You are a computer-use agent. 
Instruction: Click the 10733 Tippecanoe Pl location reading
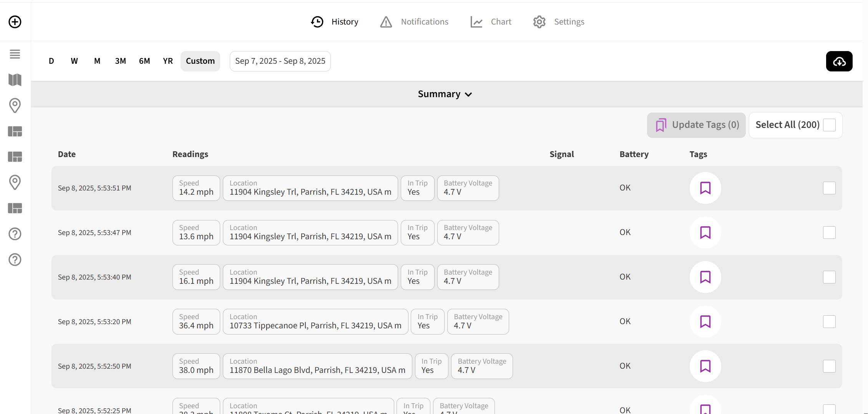[315, 322]
